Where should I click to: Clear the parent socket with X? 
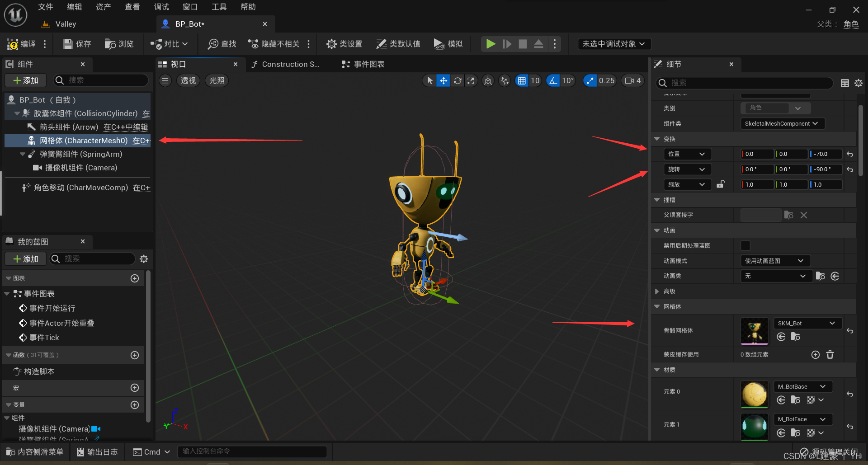[x=804, y=215]
